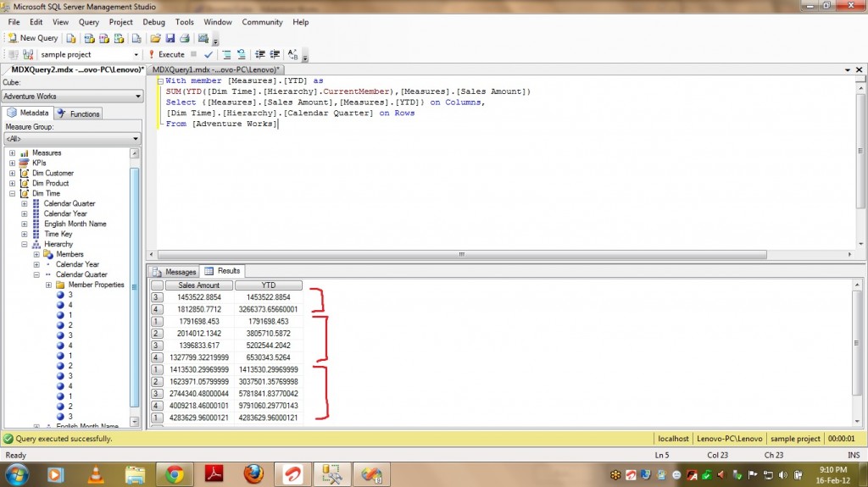This screenshot has width=868, height=487.
Task: Save the query with the floppy disk icon
Action: tap(170, 38)
